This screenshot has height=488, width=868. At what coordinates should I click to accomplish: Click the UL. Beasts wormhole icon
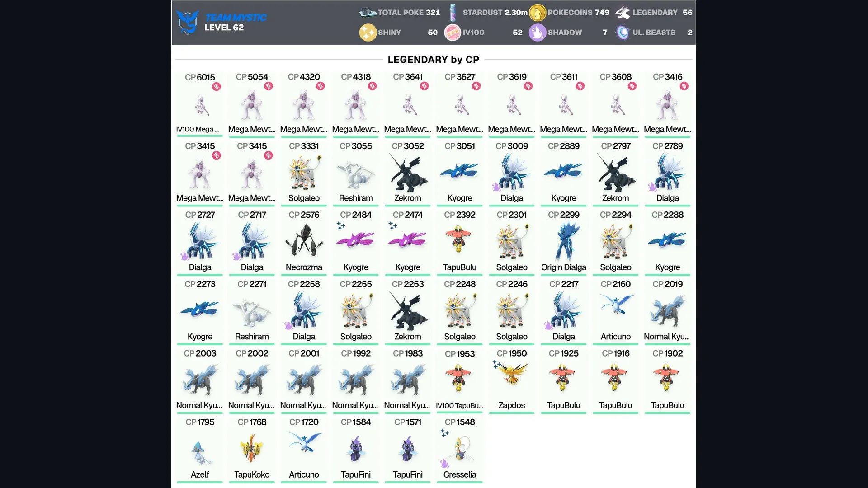click(623, 33)
